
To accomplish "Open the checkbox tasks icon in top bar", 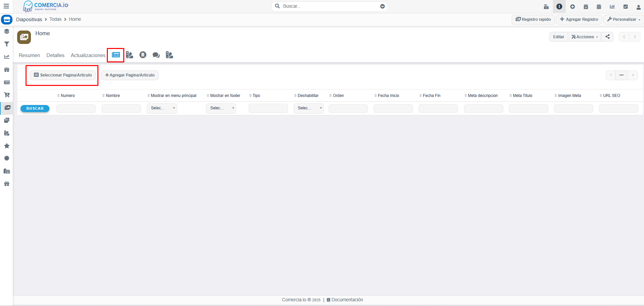I will click(626, 7).
